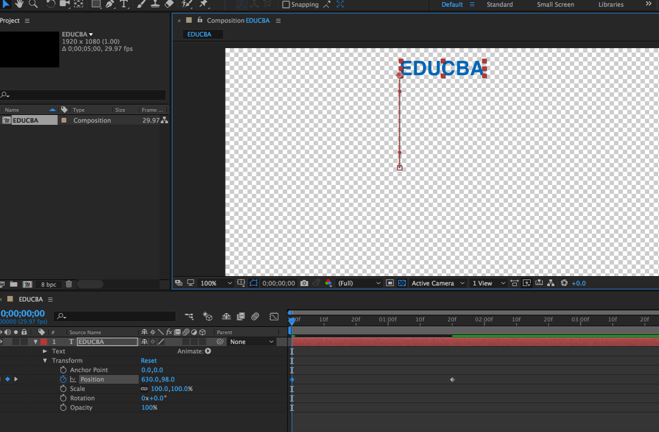Toggle Mask and Shape Path visibility

click(253, 283)
